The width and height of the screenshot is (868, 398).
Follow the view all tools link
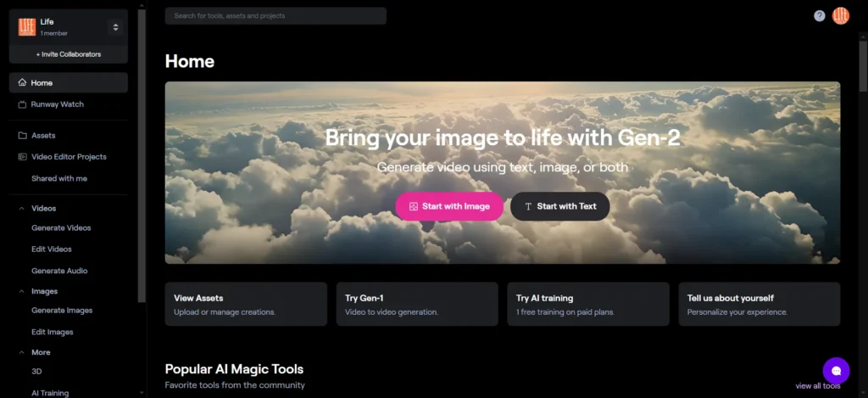818,386
